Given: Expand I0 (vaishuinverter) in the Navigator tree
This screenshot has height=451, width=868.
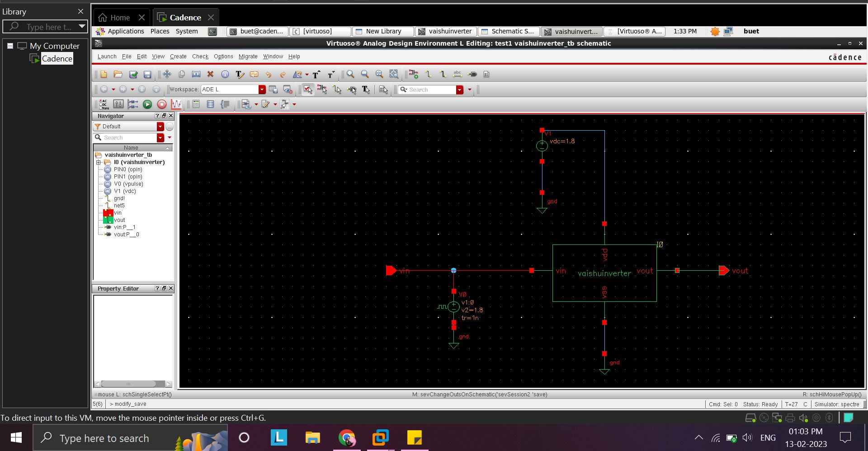Looking at the screenshot, I should point(99,162).
